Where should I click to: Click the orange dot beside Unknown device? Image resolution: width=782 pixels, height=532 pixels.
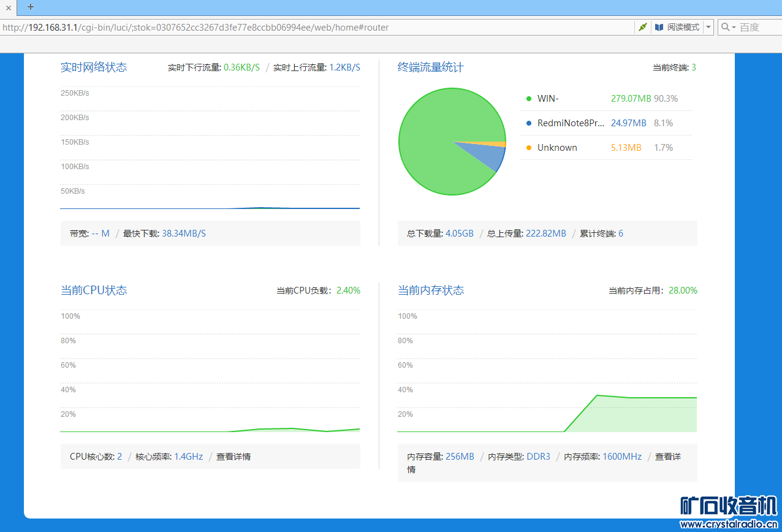529,148
